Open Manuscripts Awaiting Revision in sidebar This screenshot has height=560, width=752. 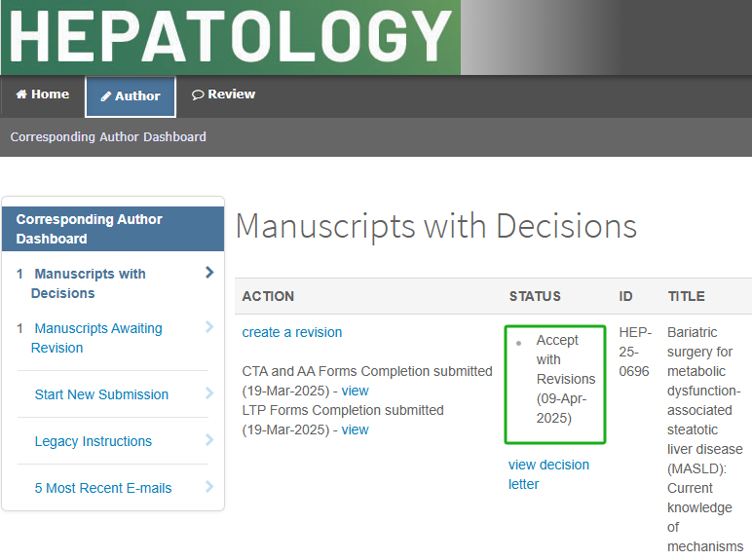[x=97, y=338]
